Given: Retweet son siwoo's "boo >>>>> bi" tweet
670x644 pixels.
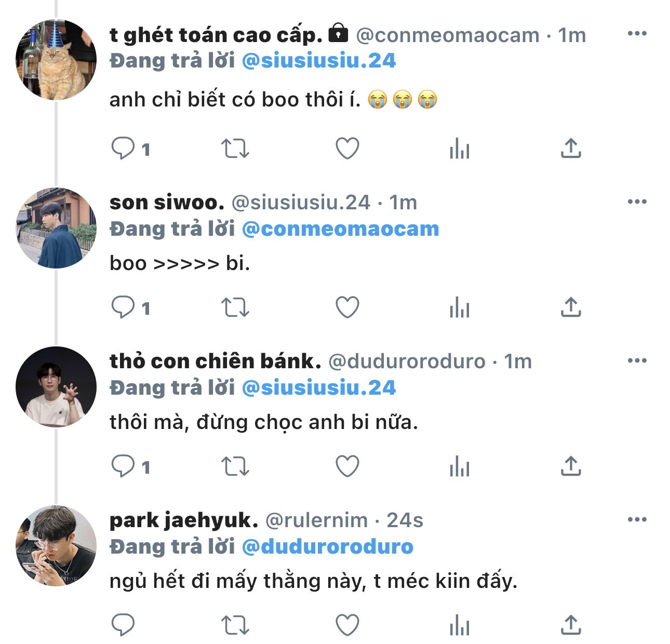Looking at the screenshot, I should click(x=235, y=307).
